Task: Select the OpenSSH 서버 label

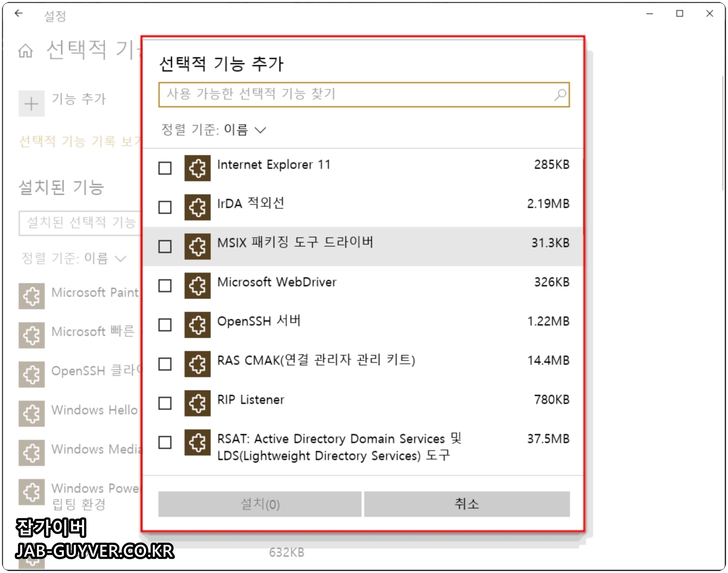Action: click(259, 321)
